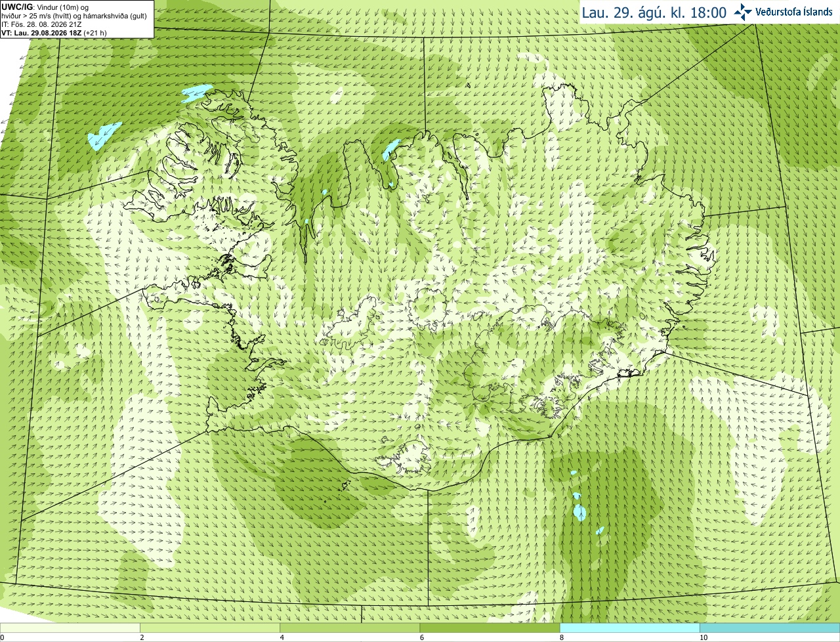Click the UWC/IG Vindur (10m) title line
Image resolution: width=840 pixels, height=642 pixels.
coord(45,7)
